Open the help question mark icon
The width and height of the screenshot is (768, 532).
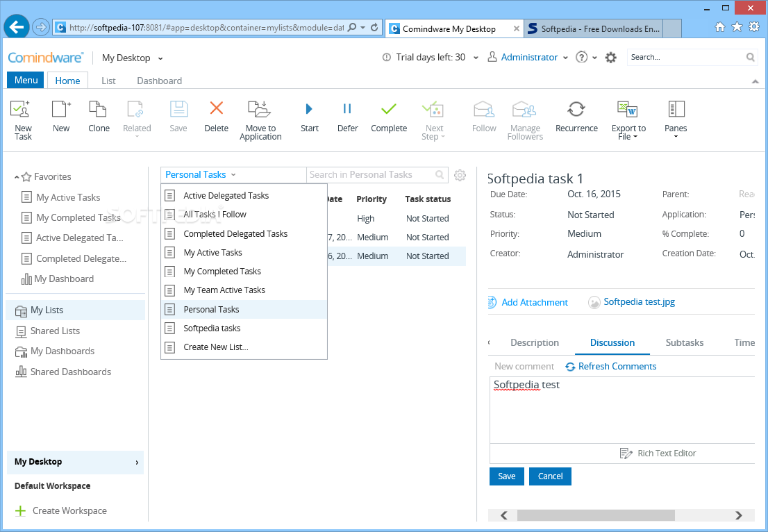(581, 58)
